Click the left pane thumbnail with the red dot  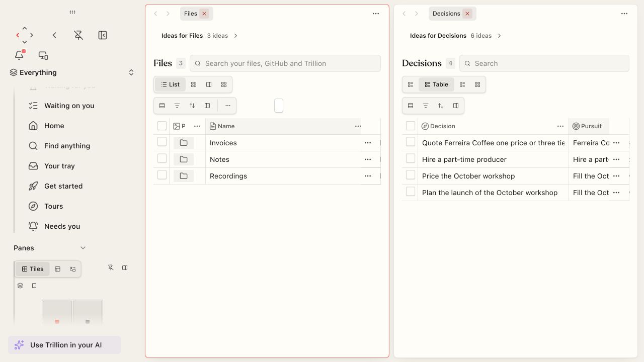point(57,312)
